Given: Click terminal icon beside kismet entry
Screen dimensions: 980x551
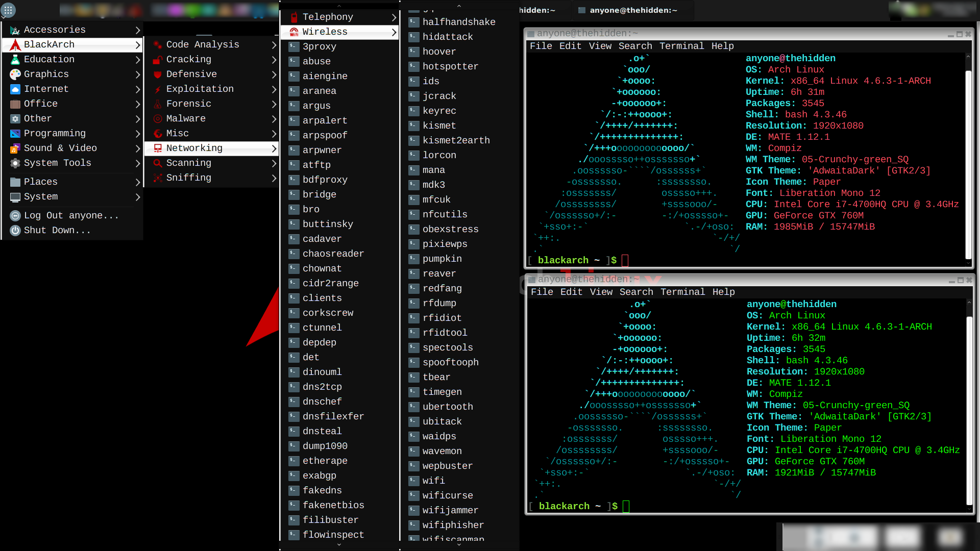Looking at the screenshot, I should [413, 126].
